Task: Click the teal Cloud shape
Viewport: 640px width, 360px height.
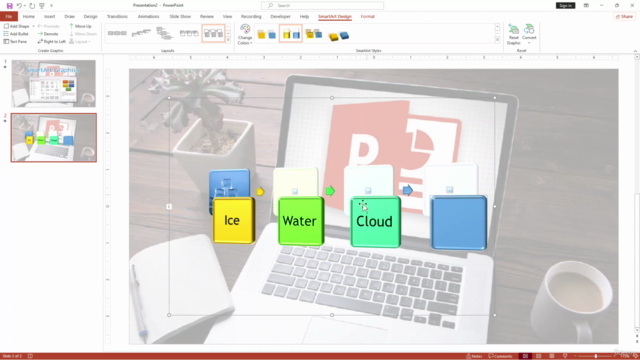Action: pos(375,222)
